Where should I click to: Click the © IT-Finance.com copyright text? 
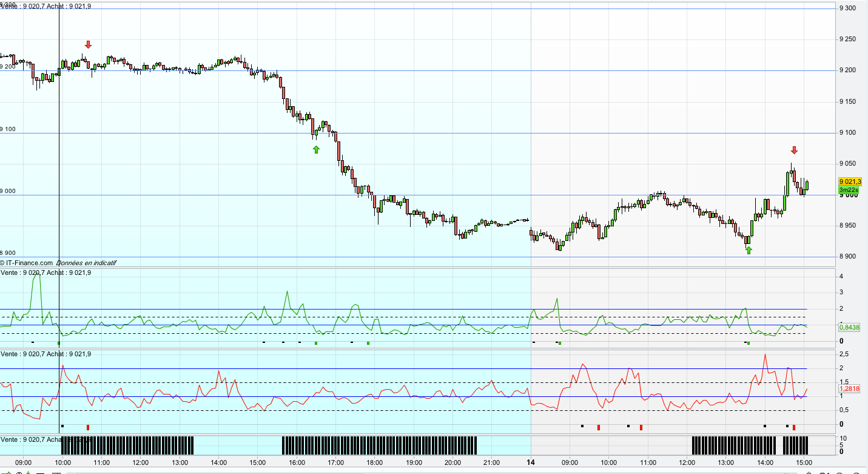click(x=27, y=263)
